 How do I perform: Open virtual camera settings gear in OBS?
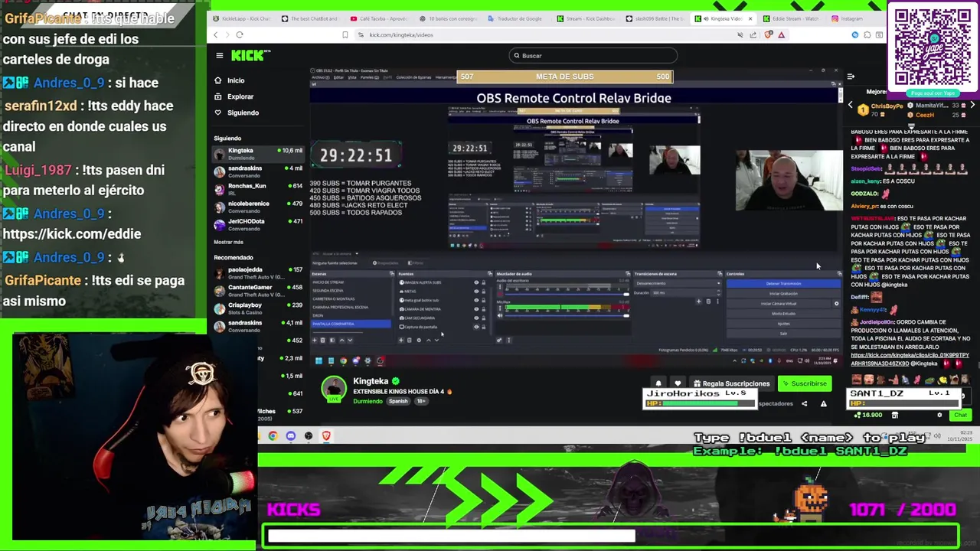[836, 304]
